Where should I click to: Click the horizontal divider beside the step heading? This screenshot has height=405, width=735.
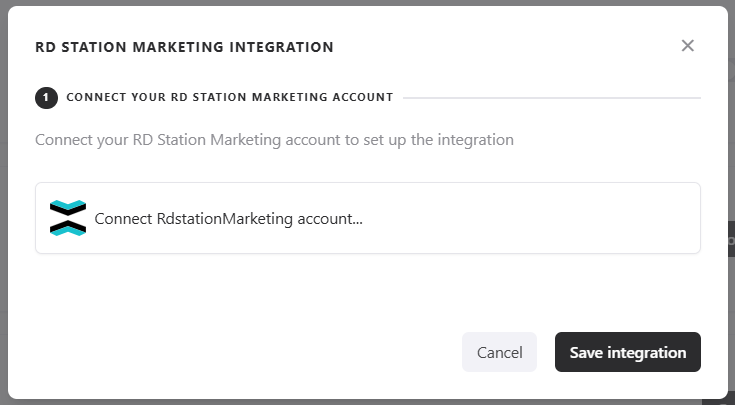pyautogui.click(x=550, y=98)
